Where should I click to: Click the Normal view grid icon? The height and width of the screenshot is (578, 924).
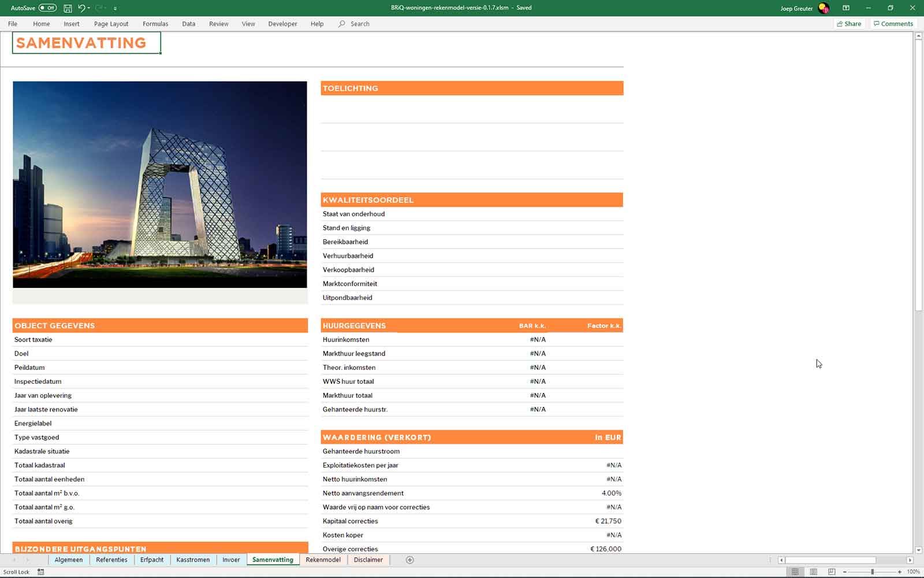(795, 572)
